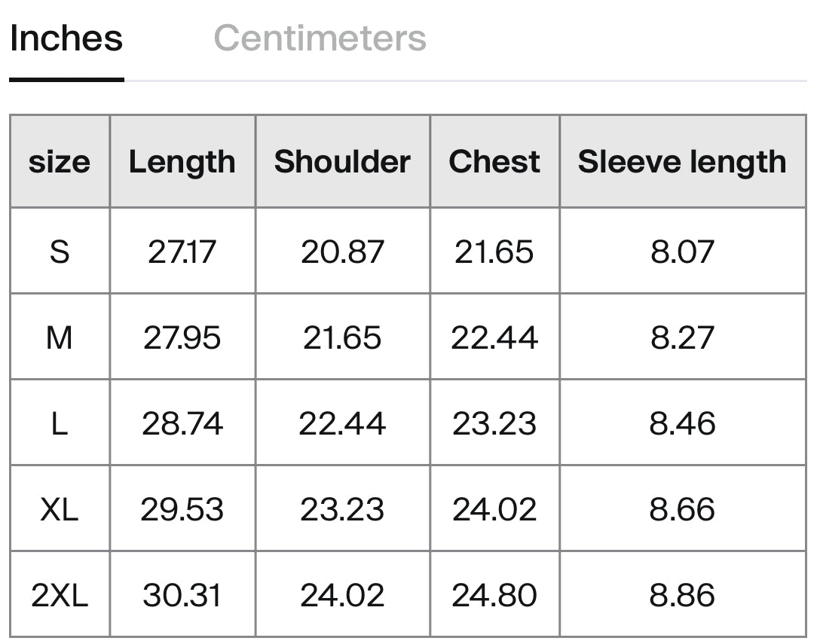Select the XL size row label
This screenshot has width=817, height=644.
(x=60, y=509)
